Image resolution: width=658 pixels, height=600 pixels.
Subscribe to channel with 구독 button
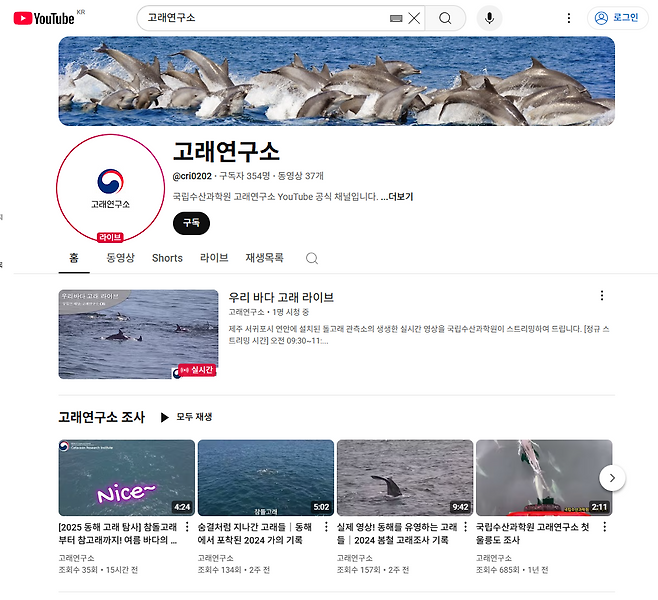pyautogui.click(x=191, y=223)
